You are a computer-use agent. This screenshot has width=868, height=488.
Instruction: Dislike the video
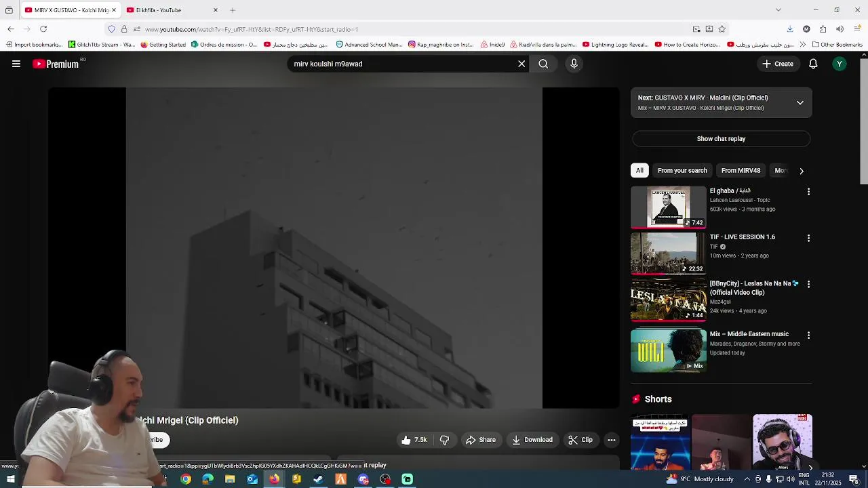[x=445, y=440]
